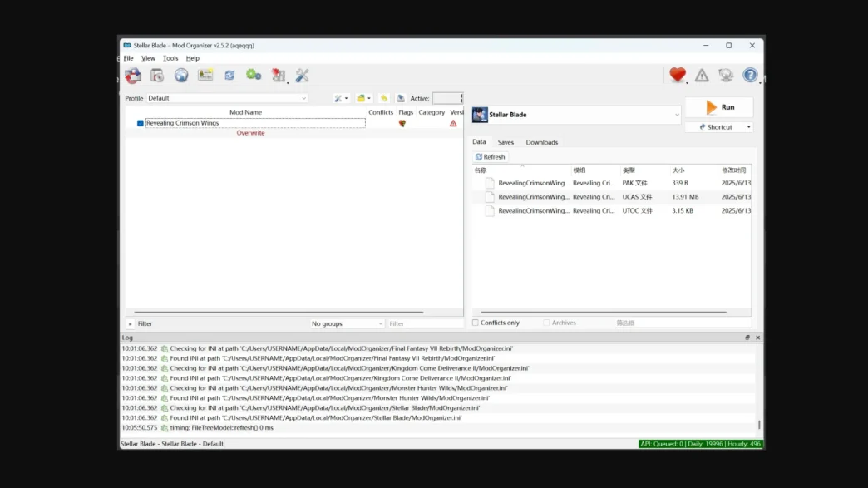The width and height of the screenshot is (868, 488).
Task: Enable the Conflicts only checkbox
Action: click(x=476, y=323)
